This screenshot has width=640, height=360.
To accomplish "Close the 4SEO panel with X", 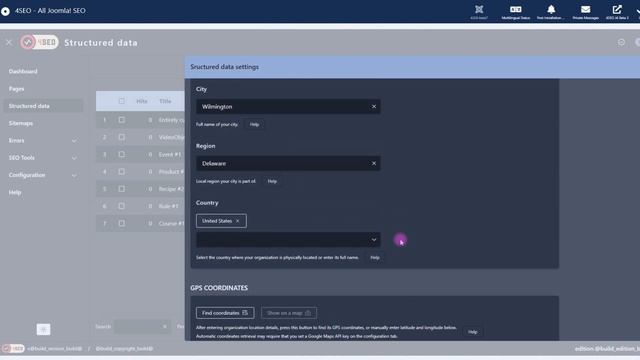I will pyautogui.click(x=9, y=42).
